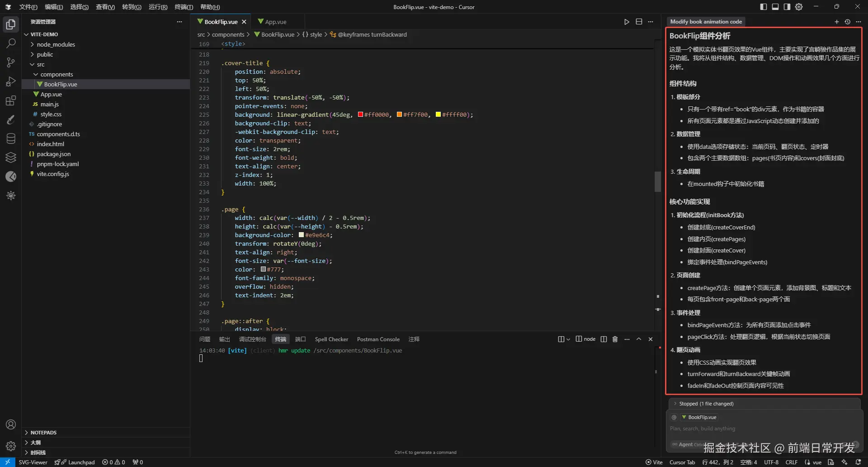Click the chat input Plan, search, build anything
Image resolution: width=868 pixels, height=467 pixels.
click(x=764, y=429)
